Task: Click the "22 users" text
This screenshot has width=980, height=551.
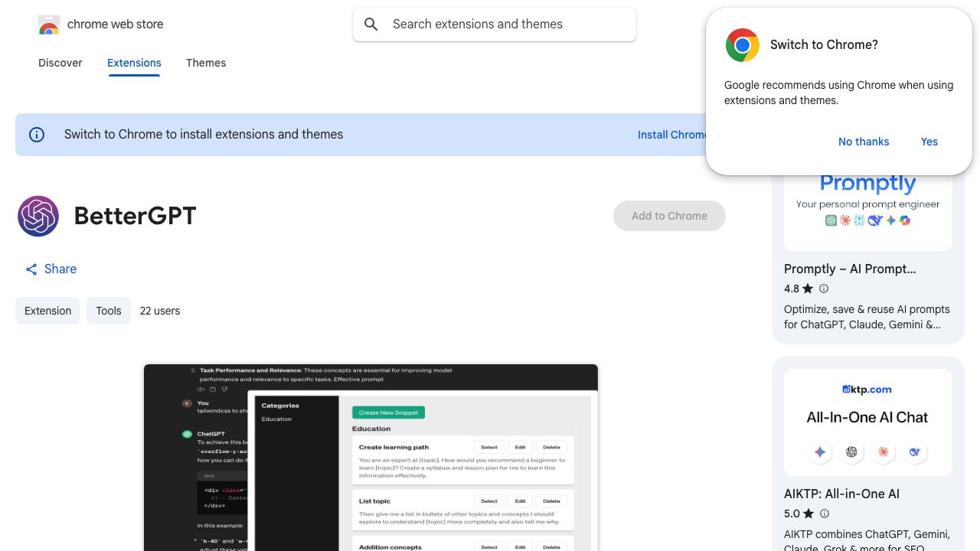Action: click(160, 311)
